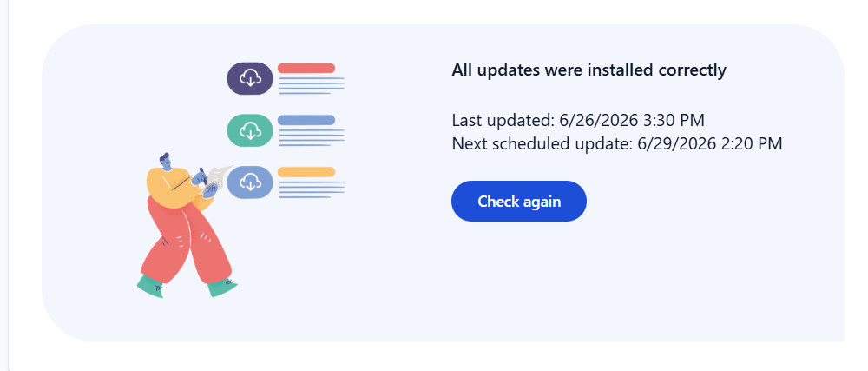This screenshot has width=868, height=371.
Task: Click the Next scheduled update 6/29/2026 text
Action: click(617, 144)
